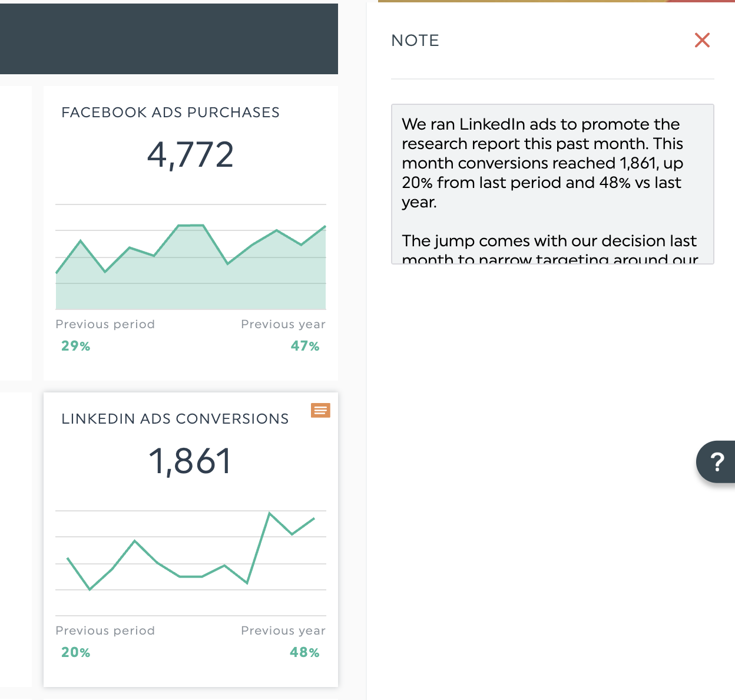The width and height of the screenshot is (735, 700).
Task: Click the dark dashboard header bar
Action: pos(168,39)
